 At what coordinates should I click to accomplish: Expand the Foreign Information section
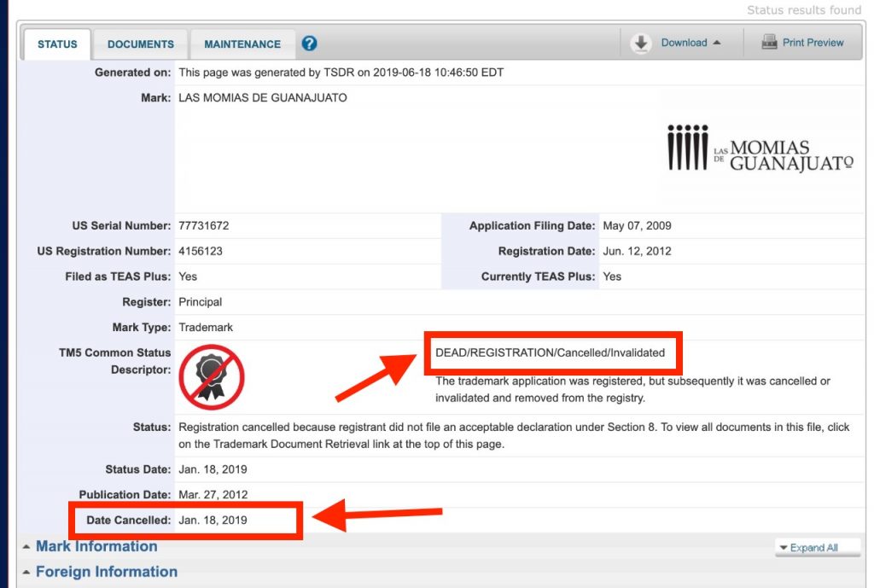point(106,572)
